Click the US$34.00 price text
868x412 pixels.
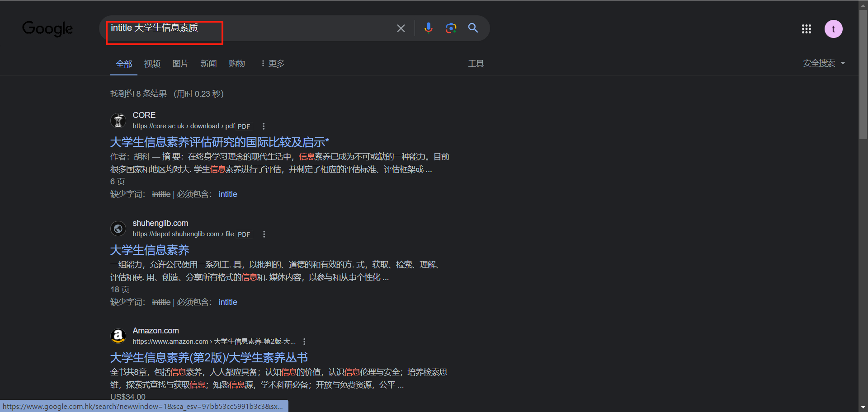click(128, 397)
